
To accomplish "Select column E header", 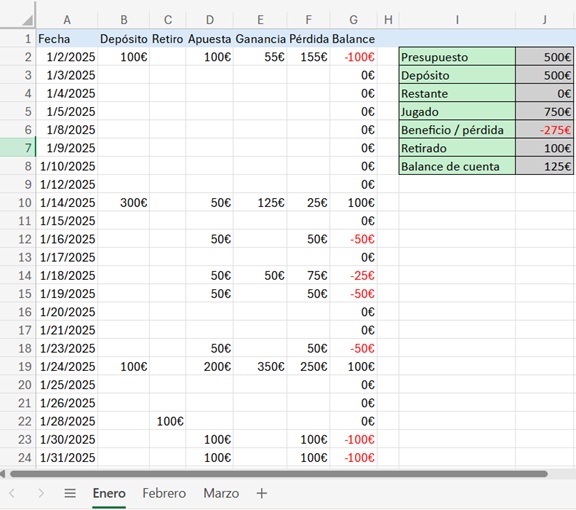I will 260,20.
